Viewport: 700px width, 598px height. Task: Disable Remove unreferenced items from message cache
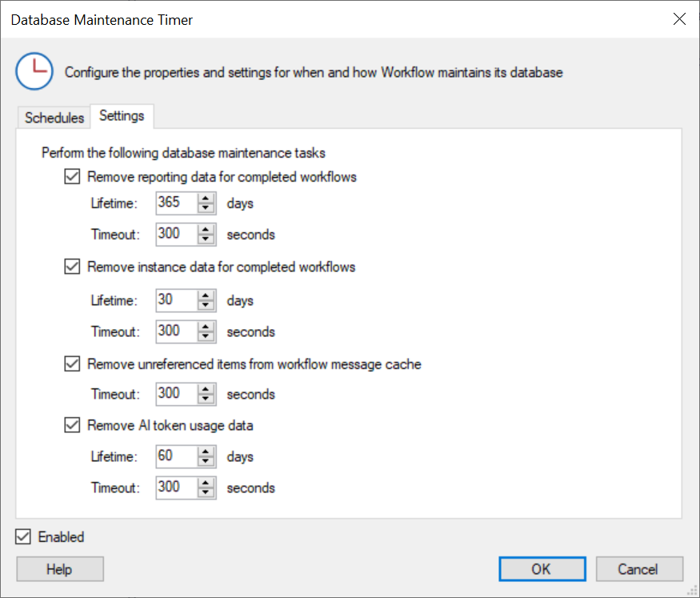click(73, 364)
